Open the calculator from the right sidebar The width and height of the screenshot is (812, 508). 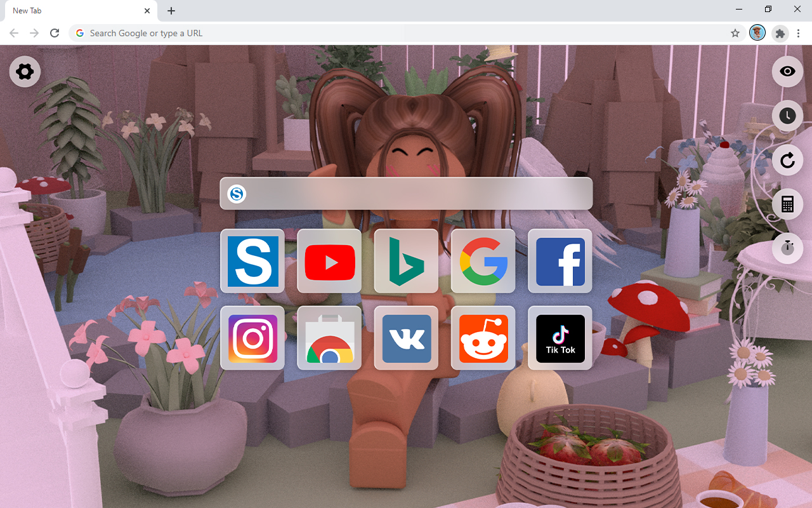(787, 204)
